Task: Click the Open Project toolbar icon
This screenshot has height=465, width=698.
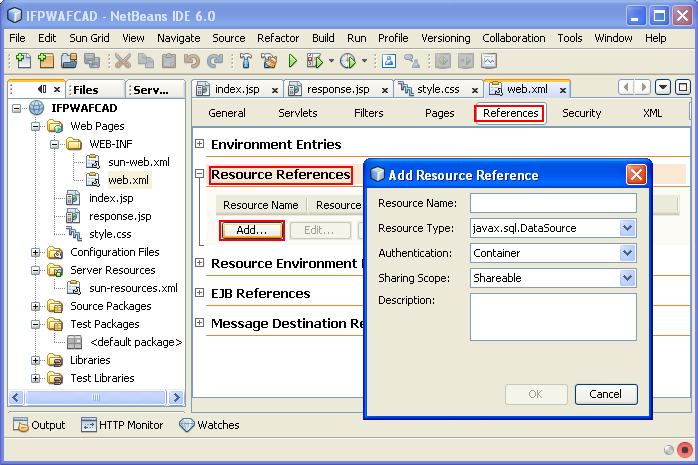Action: coord(69,61)
